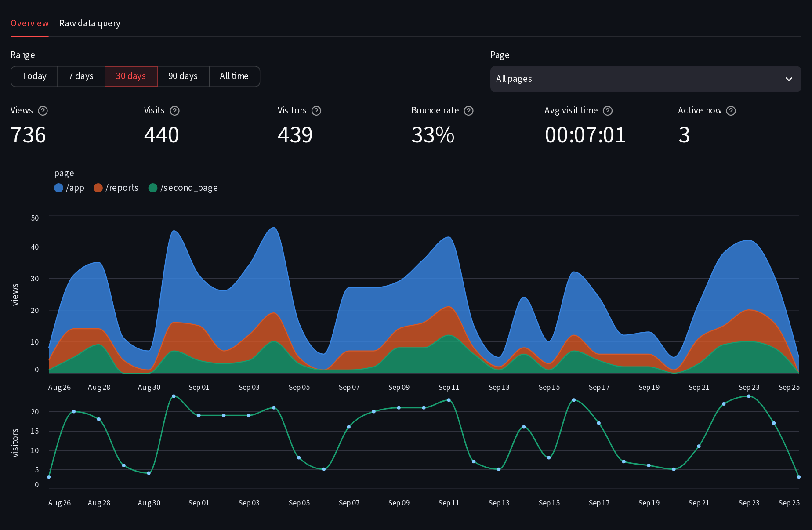Toggle the /second_page legend green swatch

pos(153,188)
